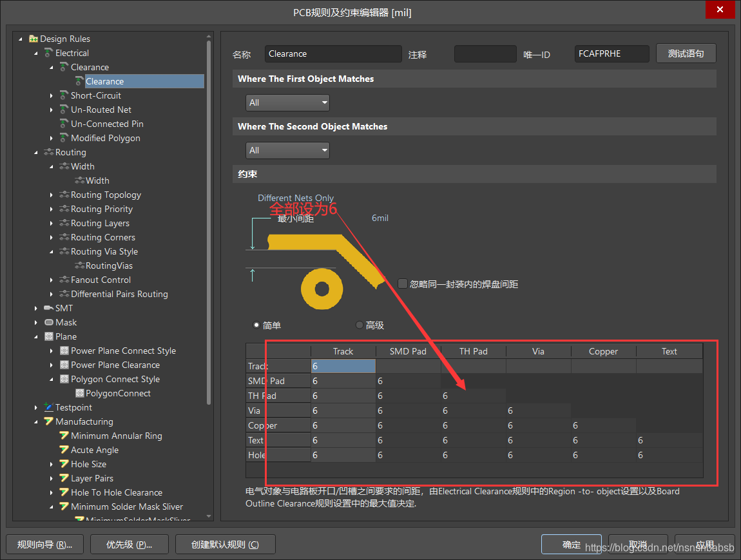Click the Un-Routed Net rule icon

[x=64, y=110]
